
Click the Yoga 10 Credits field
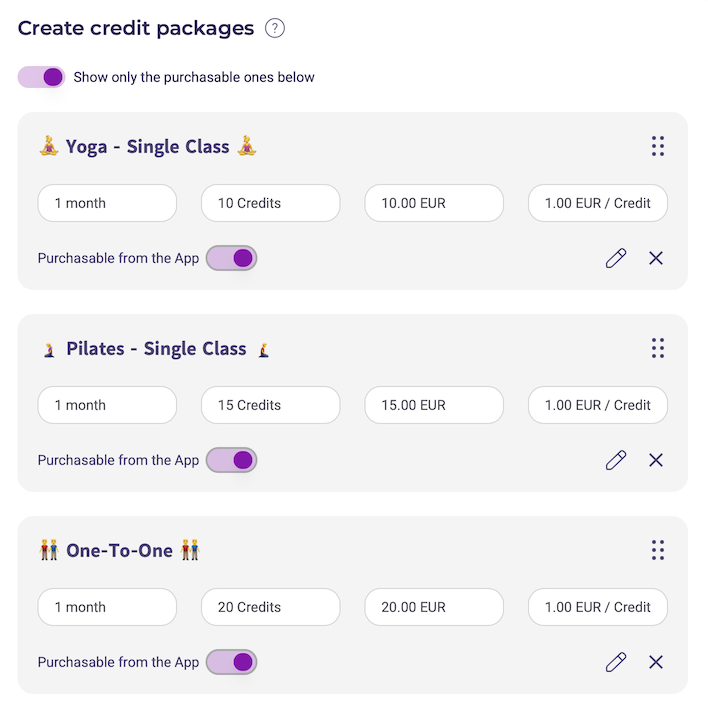[x=271, y=203]
